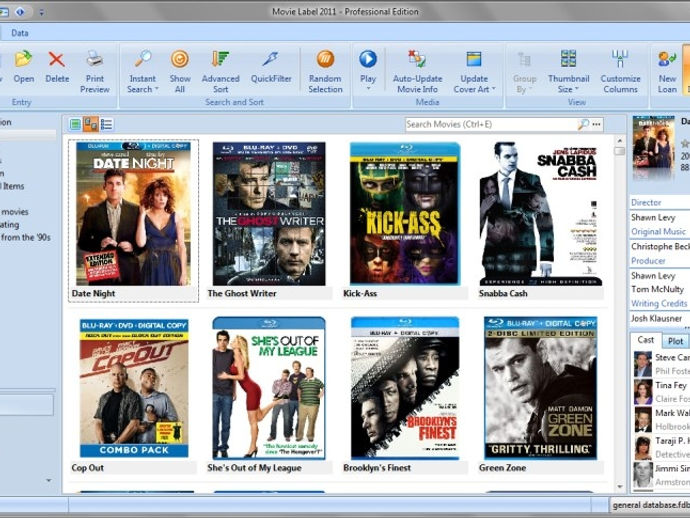Expand the Play dropdown arrow
This screenshot has width=690, height=518.
coord(368,89)
